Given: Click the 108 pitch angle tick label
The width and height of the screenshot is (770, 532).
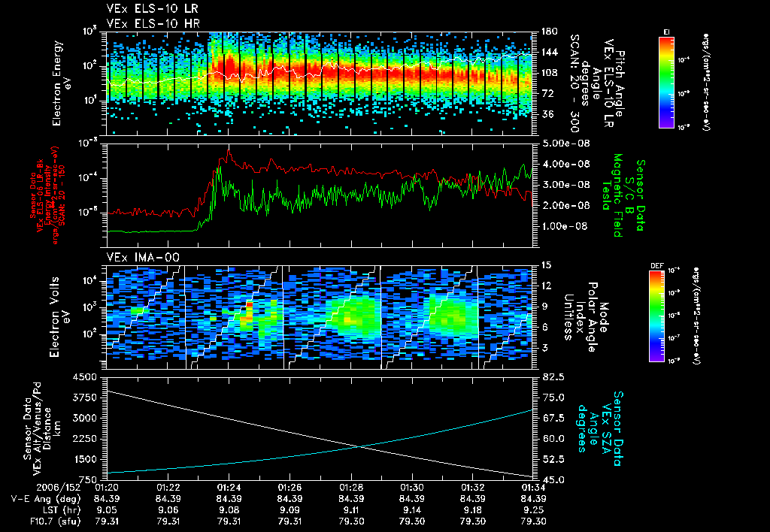Looking at the screenshot, I should (x=550, y=73).
